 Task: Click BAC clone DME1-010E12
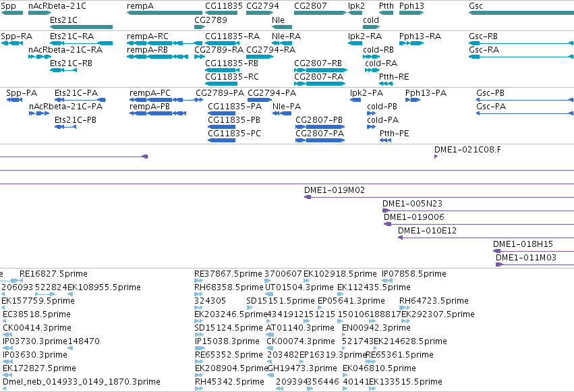click(x=486, y=238)
